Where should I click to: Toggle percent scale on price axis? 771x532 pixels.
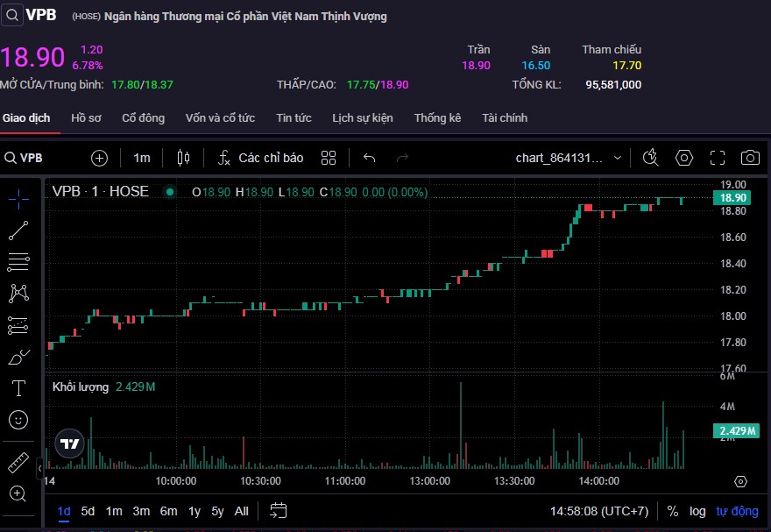pyautogui.click(x=672, y=511)
